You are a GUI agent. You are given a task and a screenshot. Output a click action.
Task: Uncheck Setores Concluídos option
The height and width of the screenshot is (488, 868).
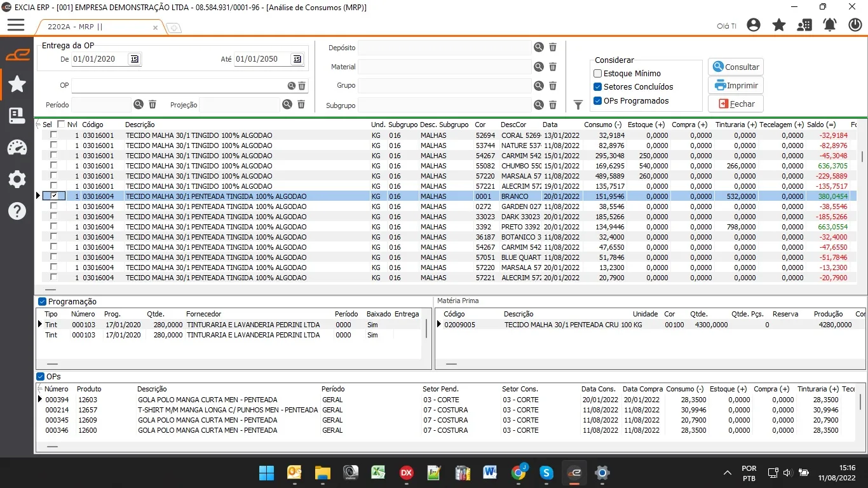(x=597, y=87)
